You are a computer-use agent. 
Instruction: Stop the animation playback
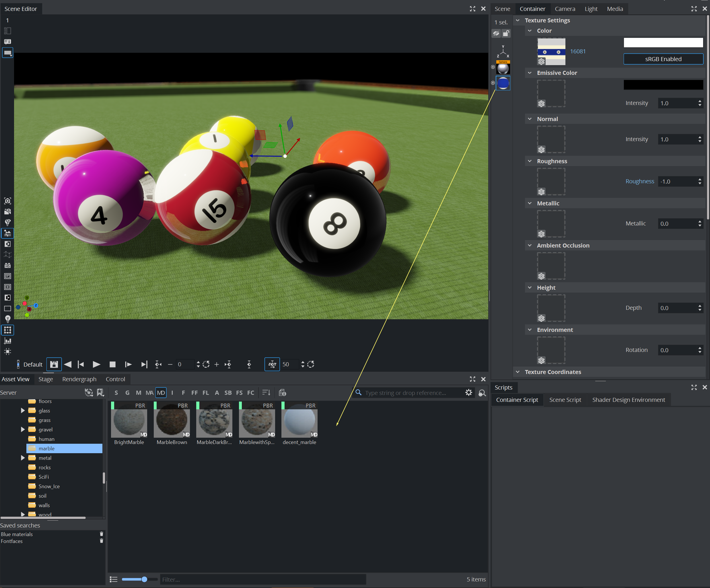[x=112, y=364]
